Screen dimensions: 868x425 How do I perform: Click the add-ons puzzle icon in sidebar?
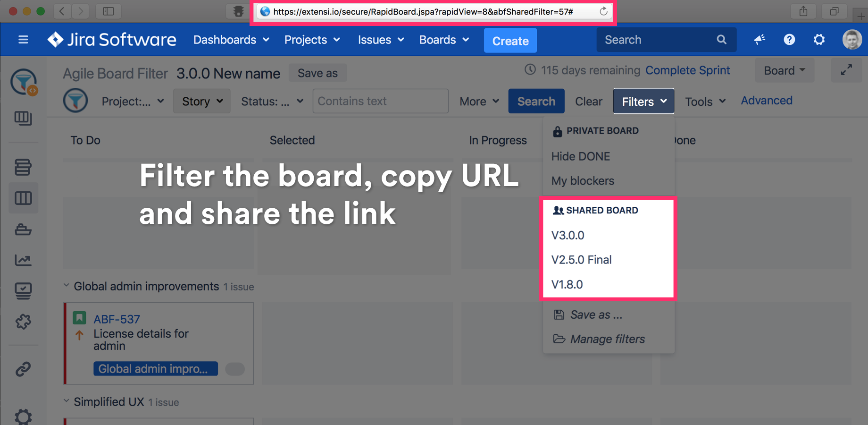[23, 322]
